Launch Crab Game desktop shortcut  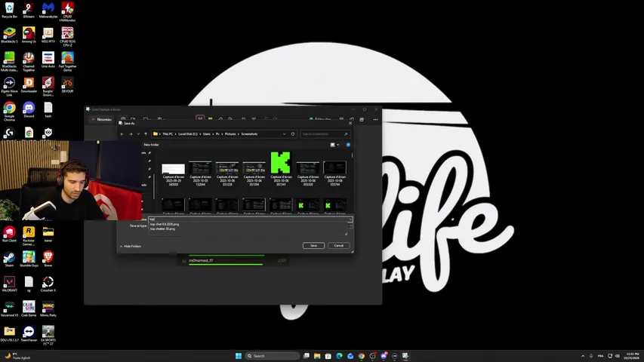click(x=29, y=308)
